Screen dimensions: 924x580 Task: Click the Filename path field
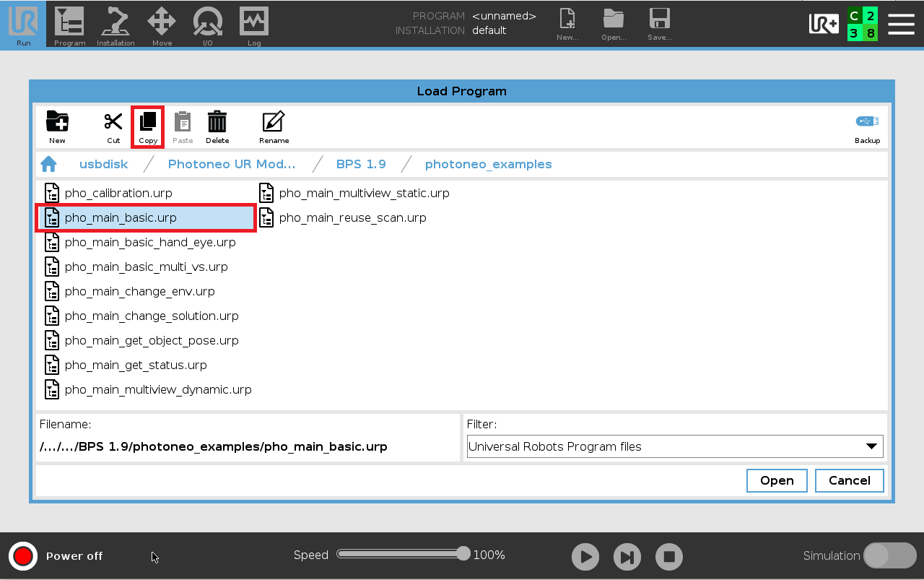248,446
